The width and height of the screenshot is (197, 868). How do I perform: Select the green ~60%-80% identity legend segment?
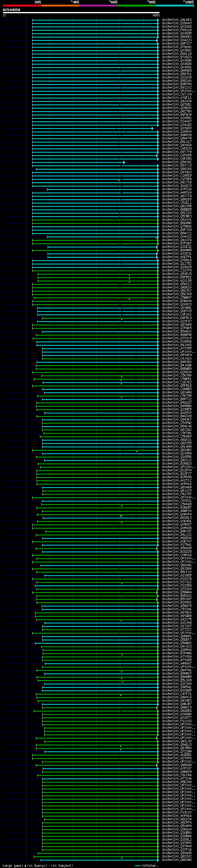tap(137, 6)
